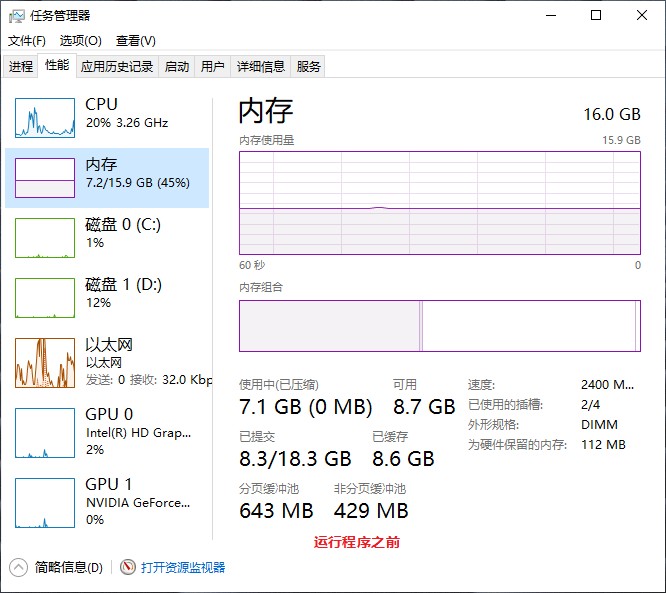The image size is (666, 593).
Task: Open 磁盘 0 (C:) performance graph
Action: (45, 238)
